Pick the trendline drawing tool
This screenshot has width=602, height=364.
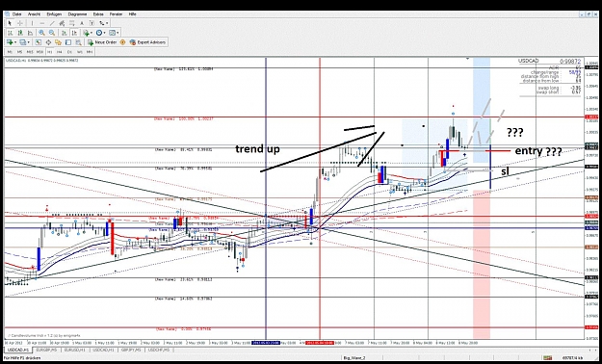point(52,23)
